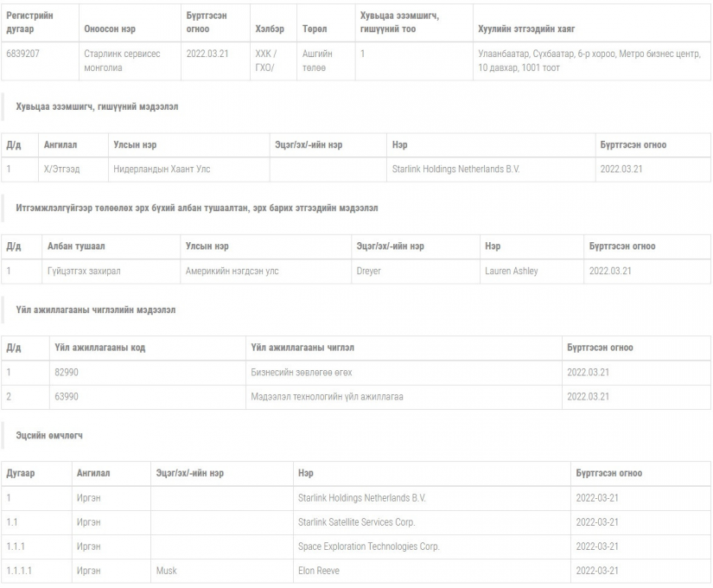Select the Албан тушаал column header

coord(76,246)
